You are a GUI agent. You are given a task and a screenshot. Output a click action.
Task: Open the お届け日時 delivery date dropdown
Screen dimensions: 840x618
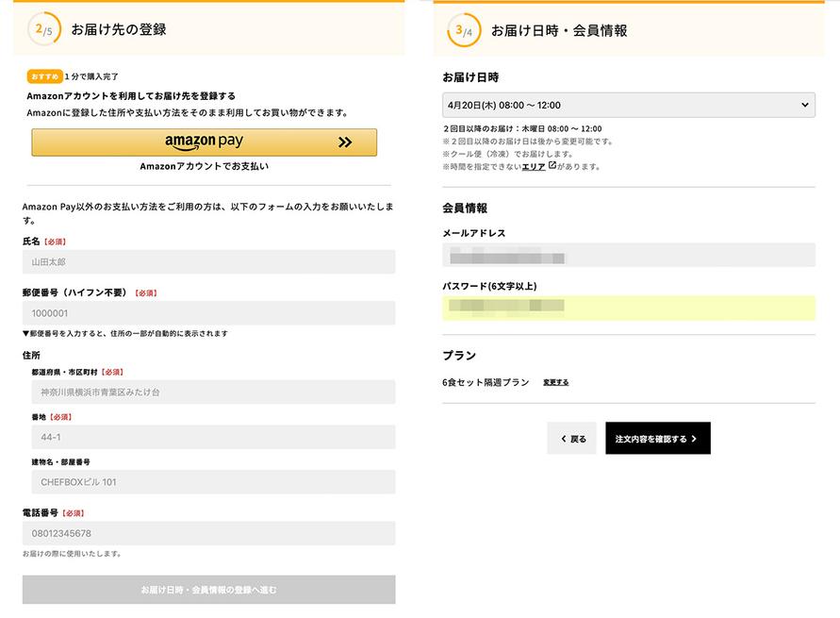628,105
